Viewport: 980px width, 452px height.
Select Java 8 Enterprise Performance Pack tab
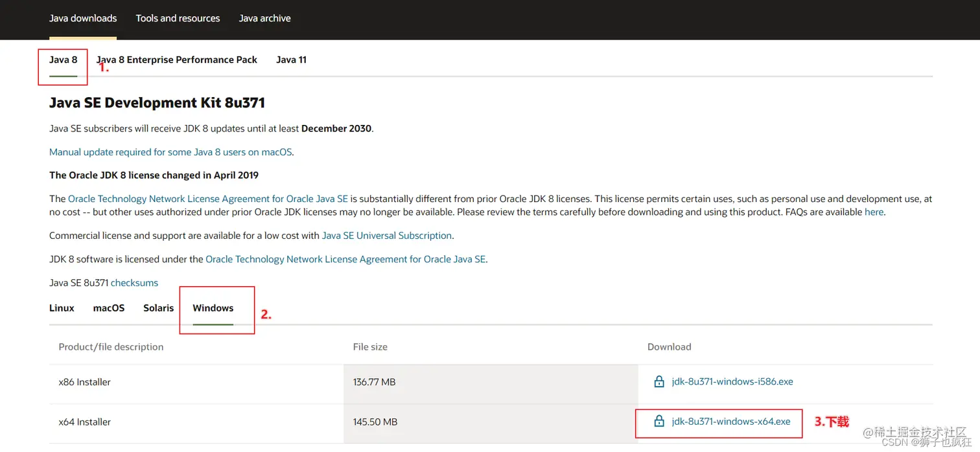[x=177, y=60]
